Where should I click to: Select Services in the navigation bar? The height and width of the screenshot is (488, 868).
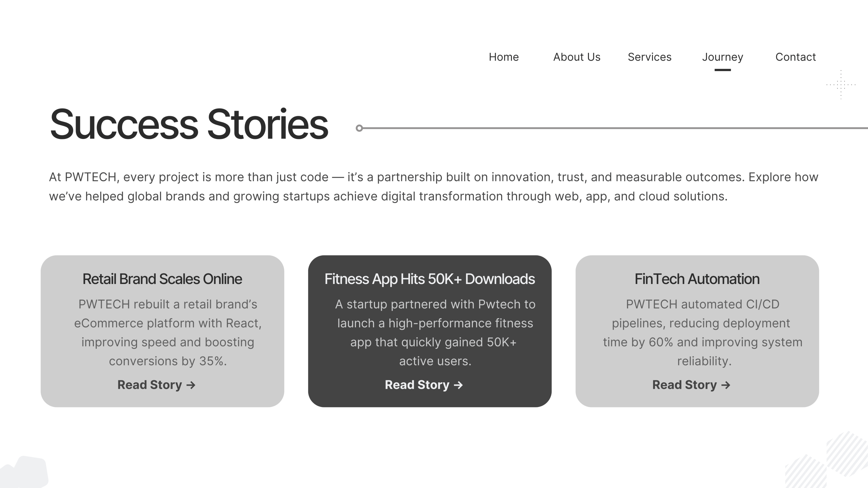click(649, 57)
